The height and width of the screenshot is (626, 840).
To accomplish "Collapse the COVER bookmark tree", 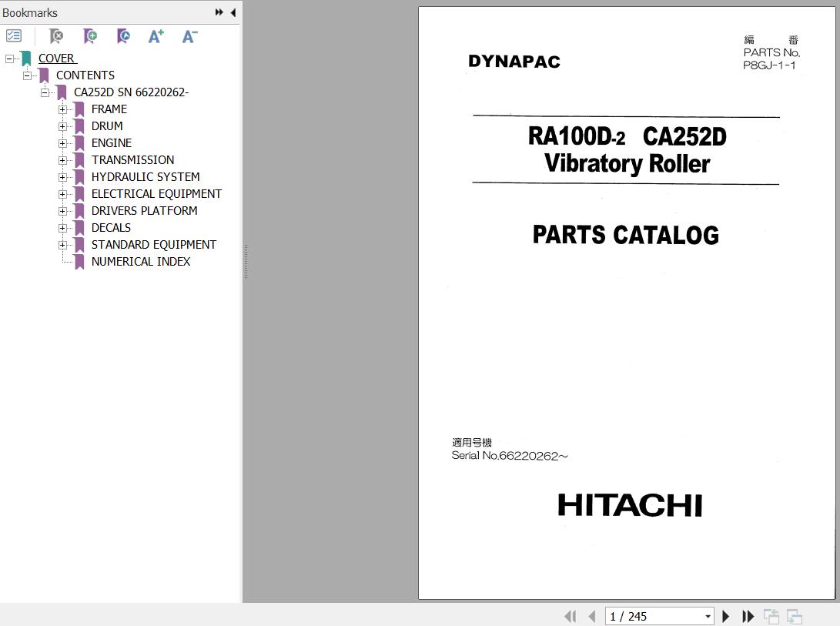I will pyautogui.click(x=9, y=59).
